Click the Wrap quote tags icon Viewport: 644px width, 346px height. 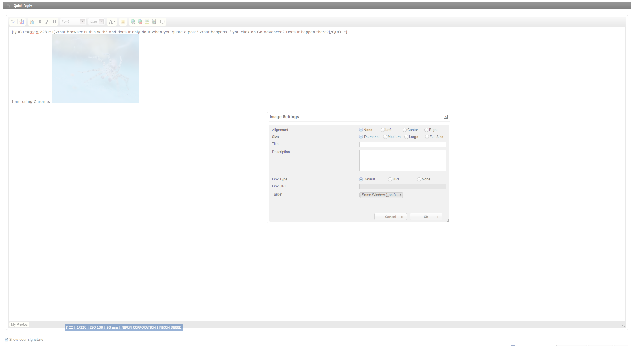point(162,22)
